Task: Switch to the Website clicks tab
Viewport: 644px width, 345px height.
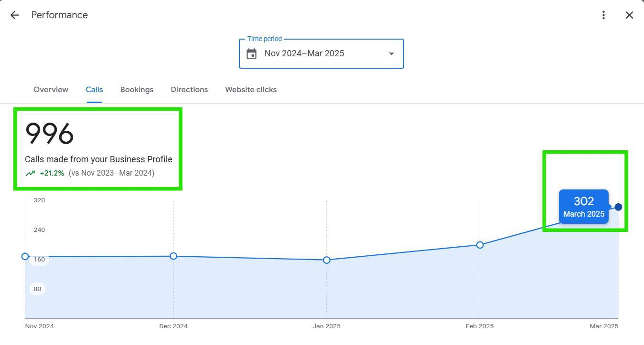Action: 251,90
